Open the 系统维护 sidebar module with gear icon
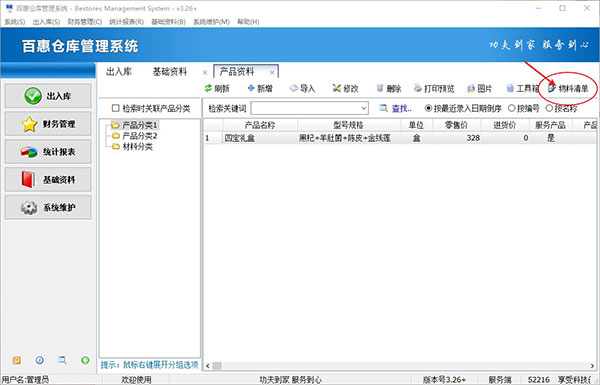 click(x=48, y=207)
